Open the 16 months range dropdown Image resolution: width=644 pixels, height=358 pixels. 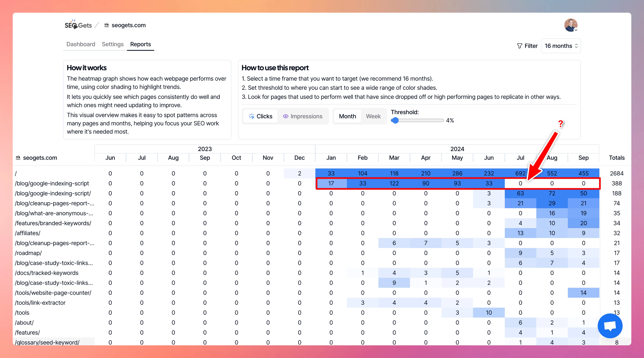coord(561,46)
